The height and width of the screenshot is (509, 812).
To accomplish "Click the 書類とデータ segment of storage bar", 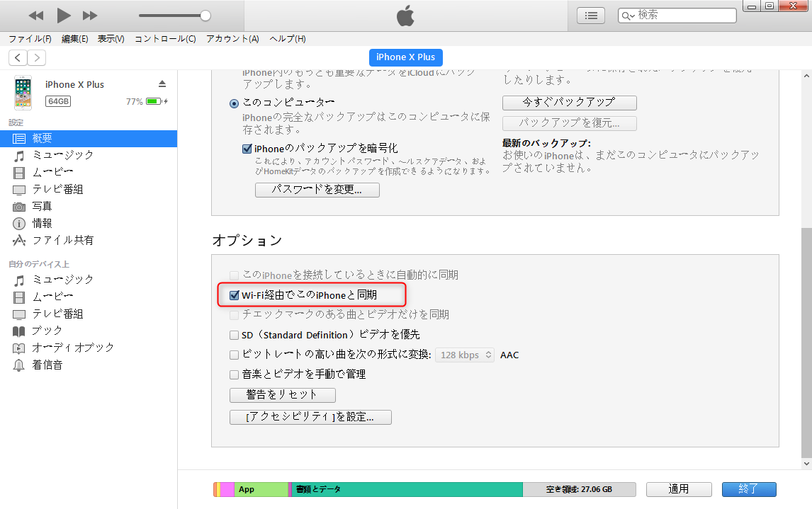I will [x=407, y=489].
